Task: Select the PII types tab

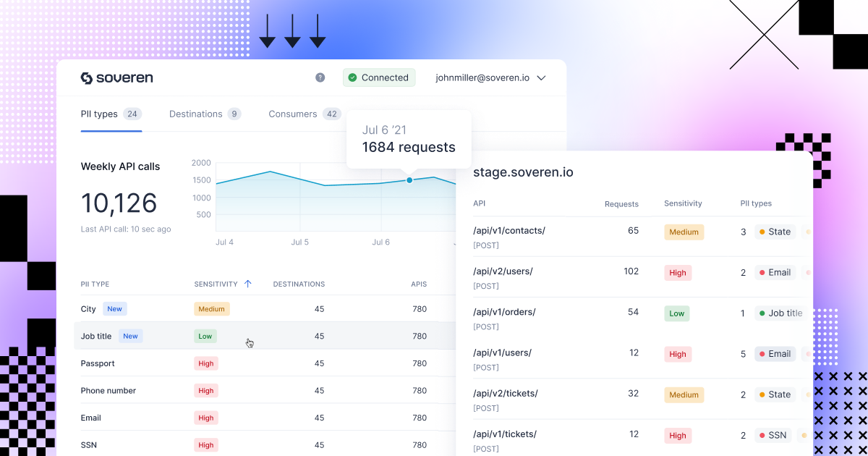Action: pos(100,114)
